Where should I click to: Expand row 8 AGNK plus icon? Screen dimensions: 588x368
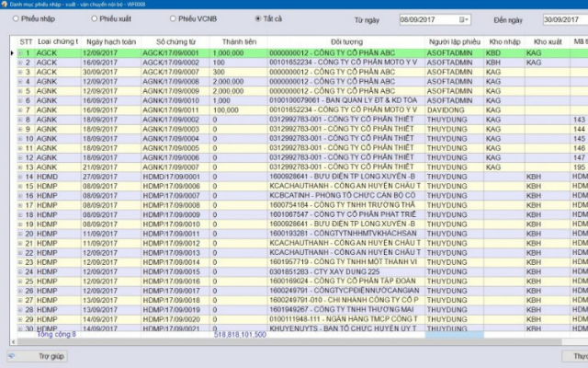[x=20, y=121]
